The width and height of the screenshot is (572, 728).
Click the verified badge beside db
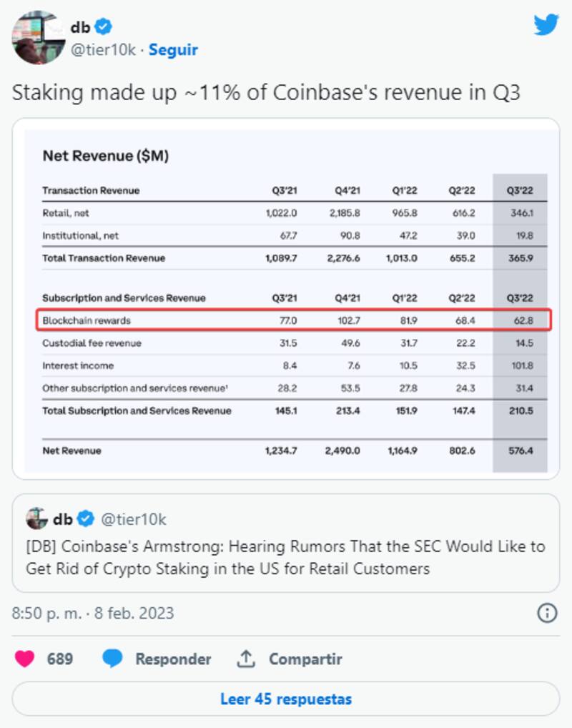tap(104, 27)
